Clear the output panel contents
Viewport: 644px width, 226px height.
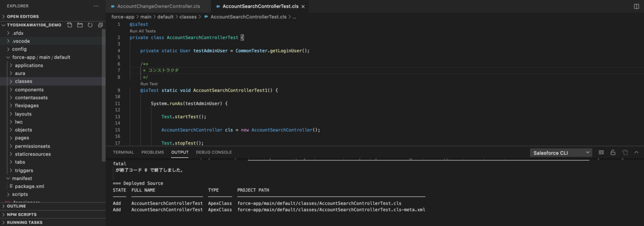coord(601,152)
